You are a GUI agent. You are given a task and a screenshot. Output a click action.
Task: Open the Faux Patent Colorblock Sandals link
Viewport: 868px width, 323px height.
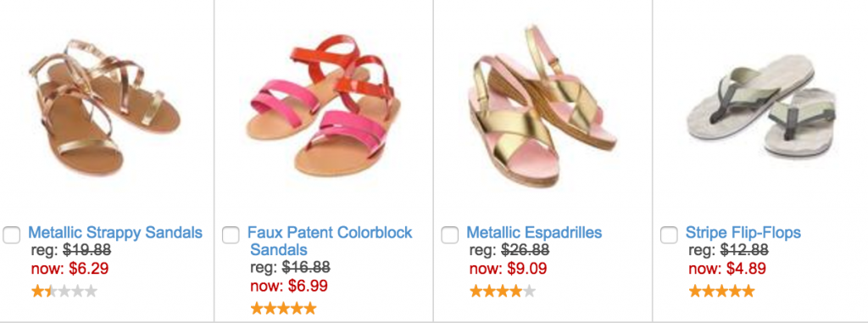[330, 241]
